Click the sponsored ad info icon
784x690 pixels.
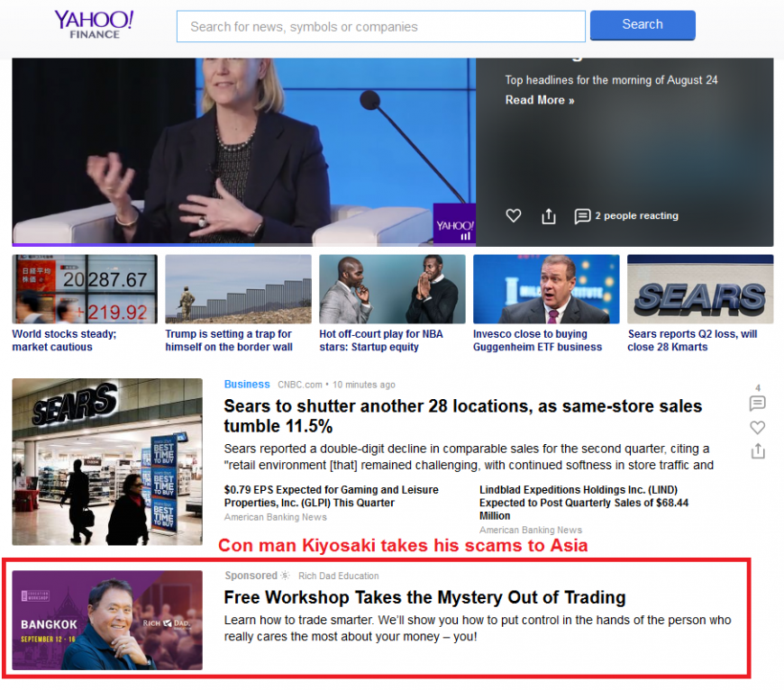tap(285, 576)
